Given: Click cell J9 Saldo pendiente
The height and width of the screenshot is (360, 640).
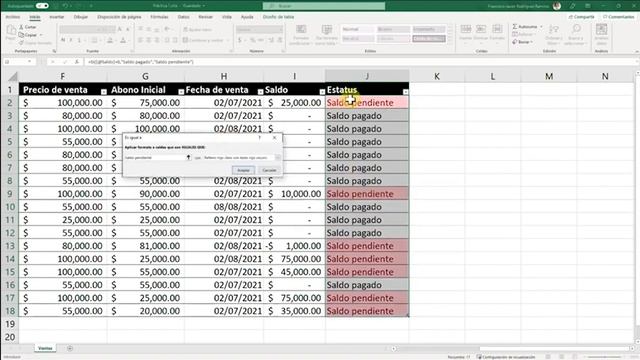Looking at the screenshot, I should [x=367, y=193].
